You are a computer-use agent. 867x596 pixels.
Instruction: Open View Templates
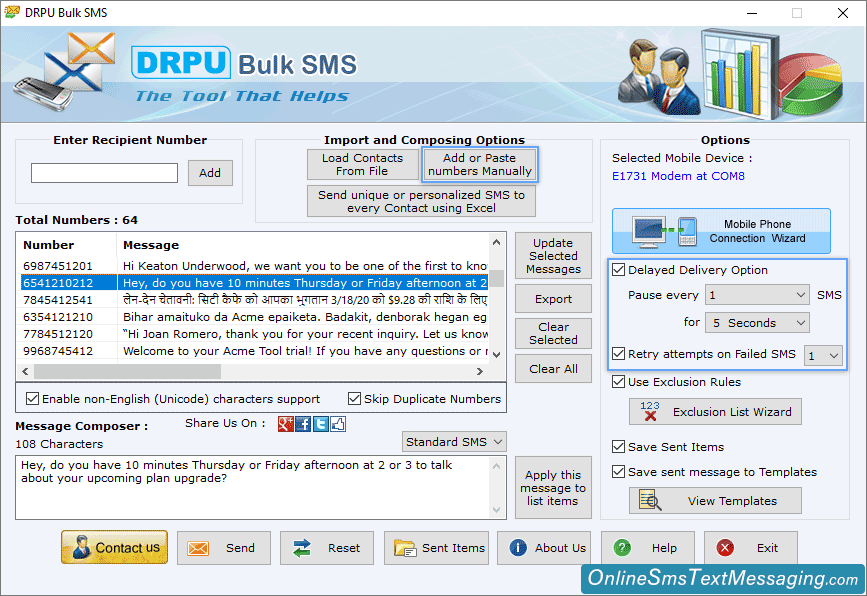[x=715, y=501]
